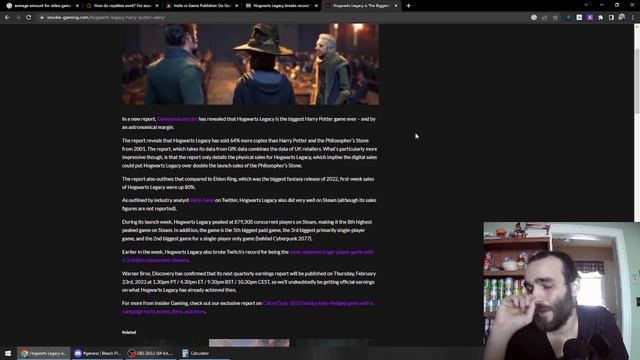Open Call of Duty 2023 report link
This screenshot has height=360, width=640.
248,307
